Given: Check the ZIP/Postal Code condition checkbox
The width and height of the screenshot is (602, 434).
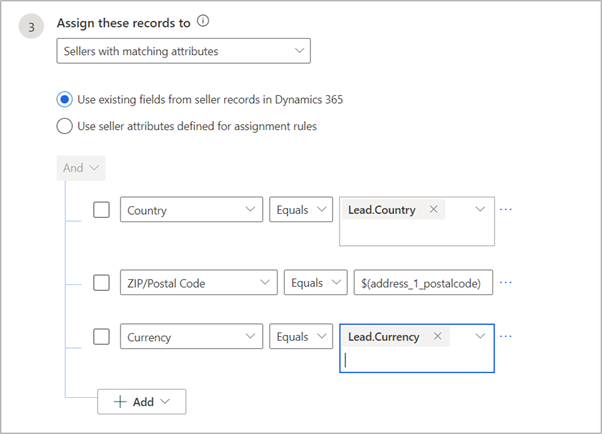Looking at the screenshot, I should tap(101, 283).
